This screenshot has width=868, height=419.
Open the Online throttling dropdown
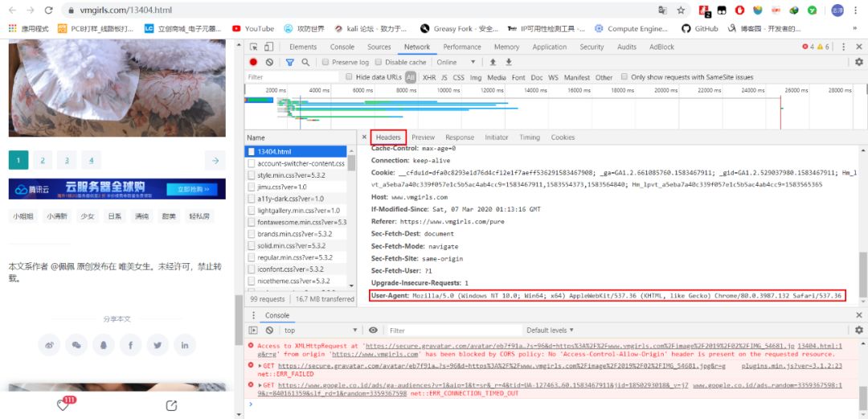(456, 62)
